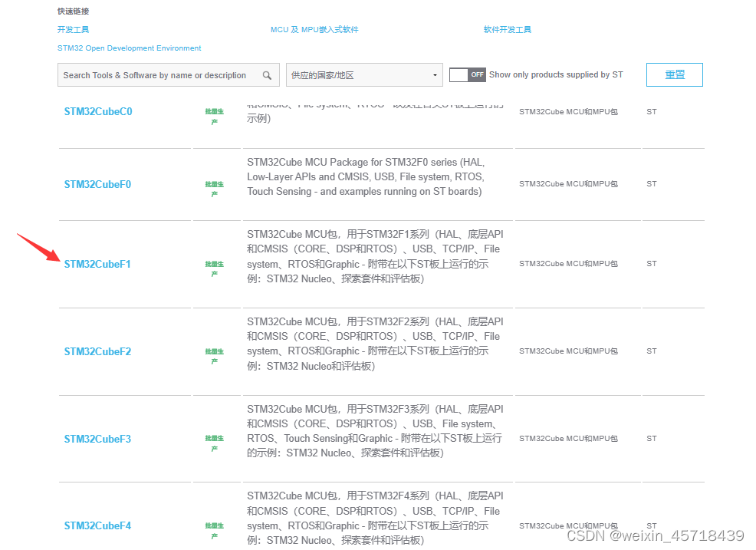756x550 pixels.
Task: Click STM32Cube MCU和MPU包 in STM32CubeC0 row
Action: [x=568, y=111]
